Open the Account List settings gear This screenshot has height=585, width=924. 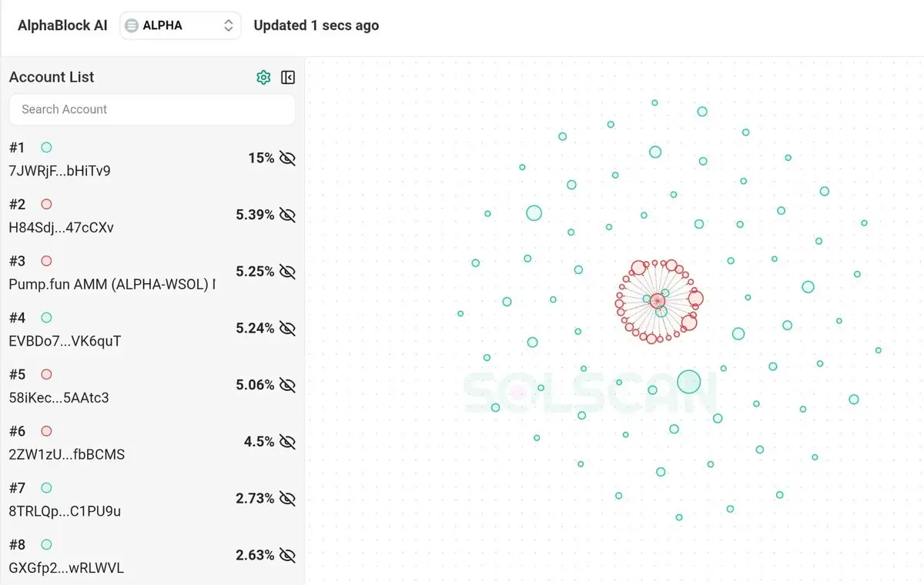[x=263, y=77]
